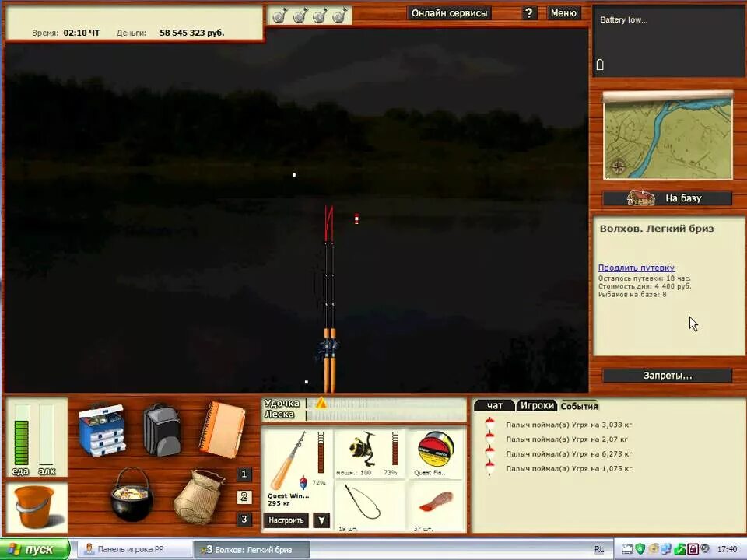Image resolution: width=747 pixels, height=560 pixels.
Task: Click the second flask icon in top bar
Action: point(300,16)
